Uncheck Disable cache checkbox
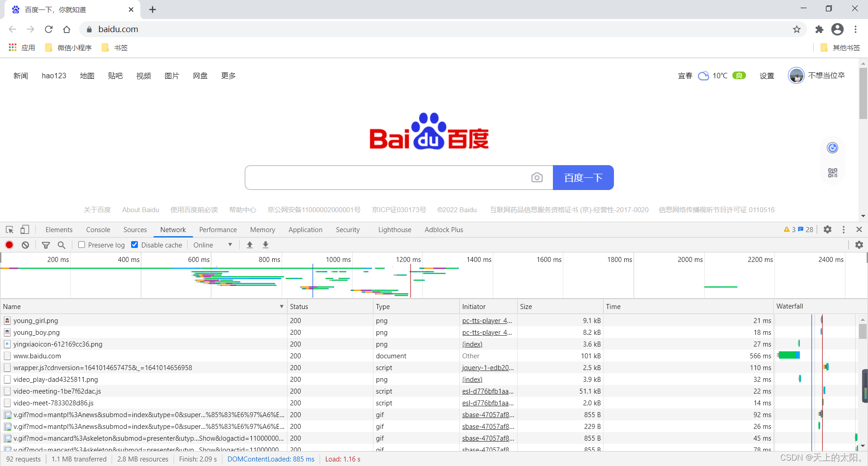This screenshot has width=868, height=466. pos(134,245)
